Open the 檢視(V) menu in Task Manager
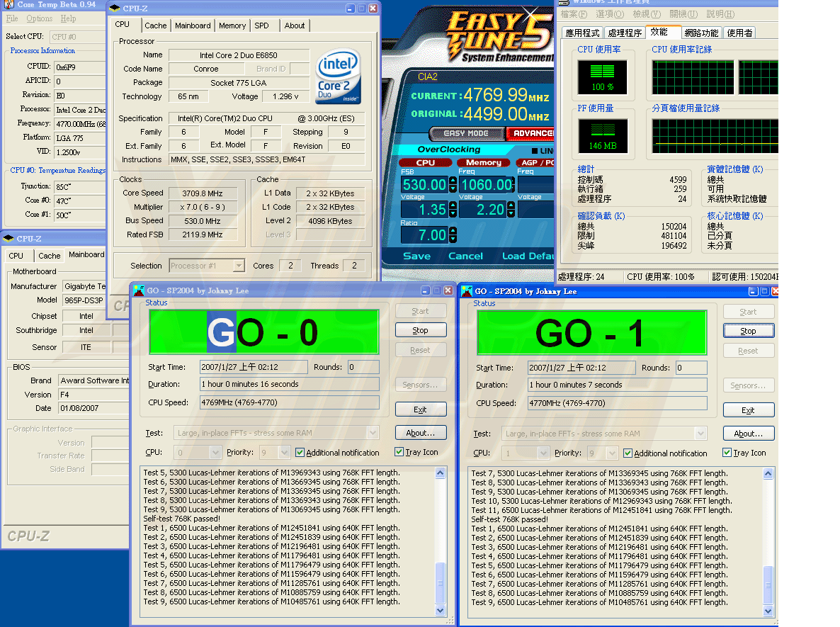This screenshot has width=840, height=627. click(x=647, y=14)
